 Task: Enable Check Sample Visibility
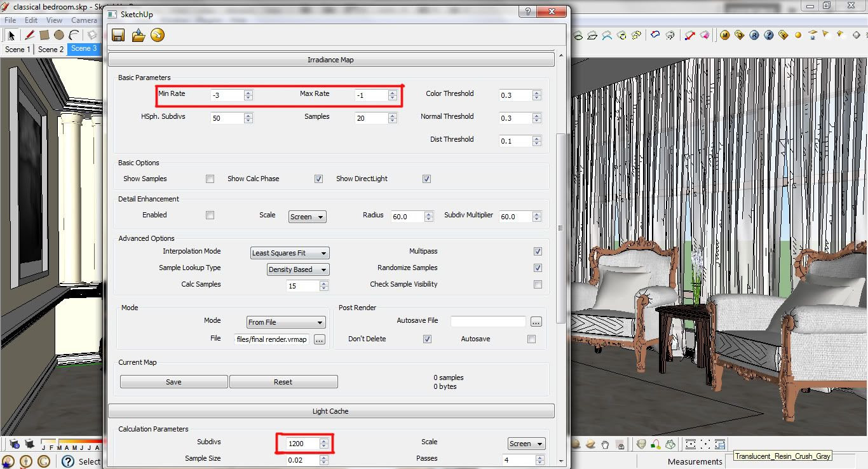[x=538, y=285]
